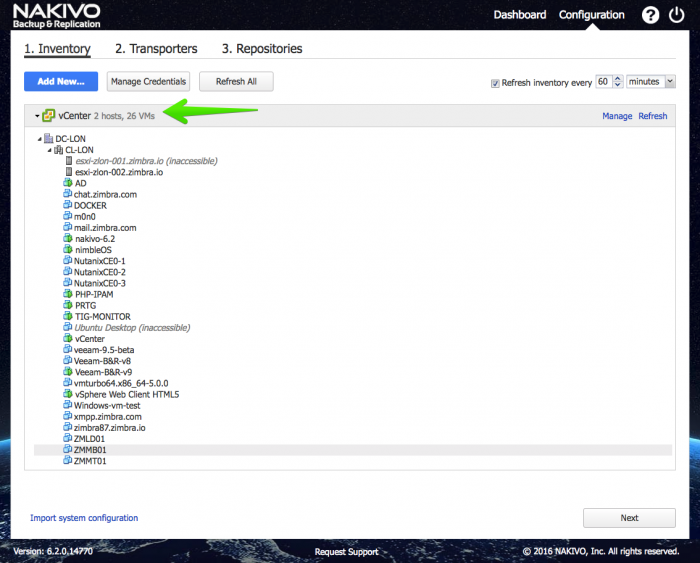Viewport: 700px width, 563px height.
Task: Click the Next button
Action: pyautogui.click(x=629, y=518)
